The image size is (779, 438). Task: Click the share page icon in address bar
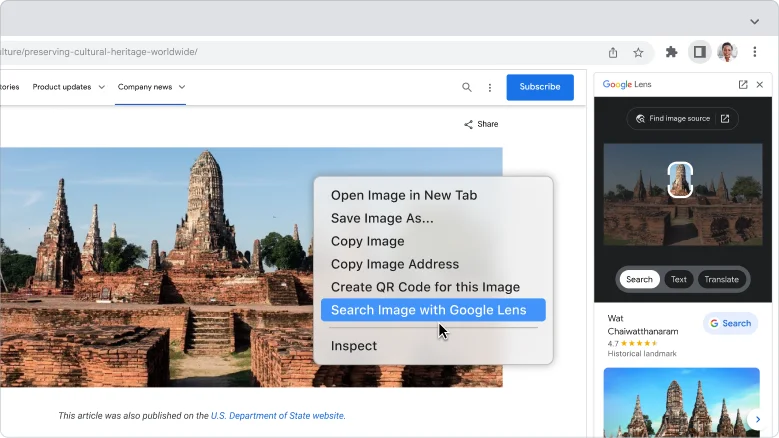pos(613,52)
